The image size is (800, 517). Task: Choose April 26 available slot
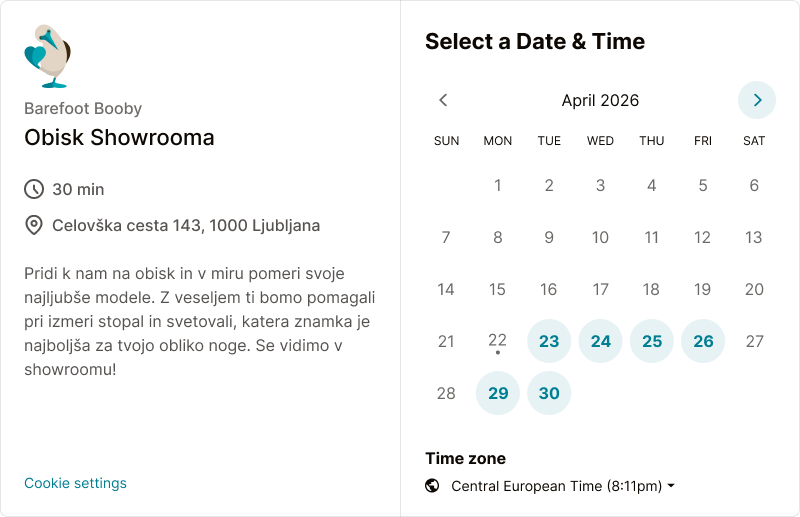(x=703, y=341)
